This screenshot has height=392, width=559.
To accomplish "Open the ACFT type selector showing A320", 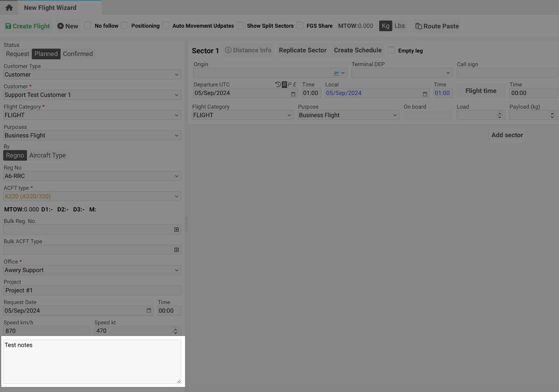I will tap(92, 196).
